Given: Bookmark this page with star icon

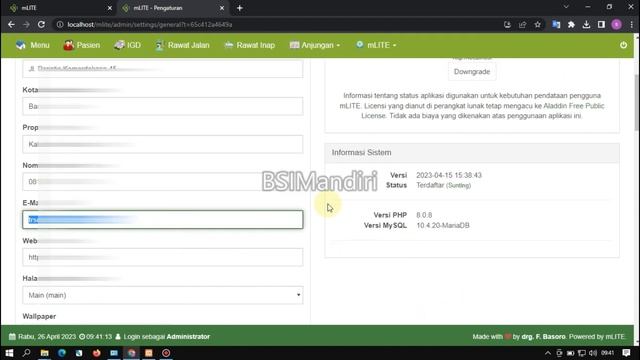Looking at the screenshot, I should pyautogui.click(x=538, y=24).
